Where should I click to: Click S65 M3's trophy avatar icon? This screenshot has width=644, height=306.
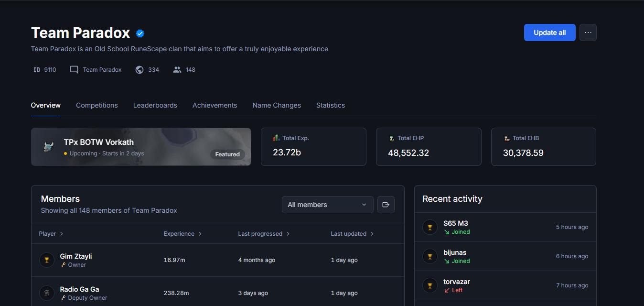(x=430, y=227)
